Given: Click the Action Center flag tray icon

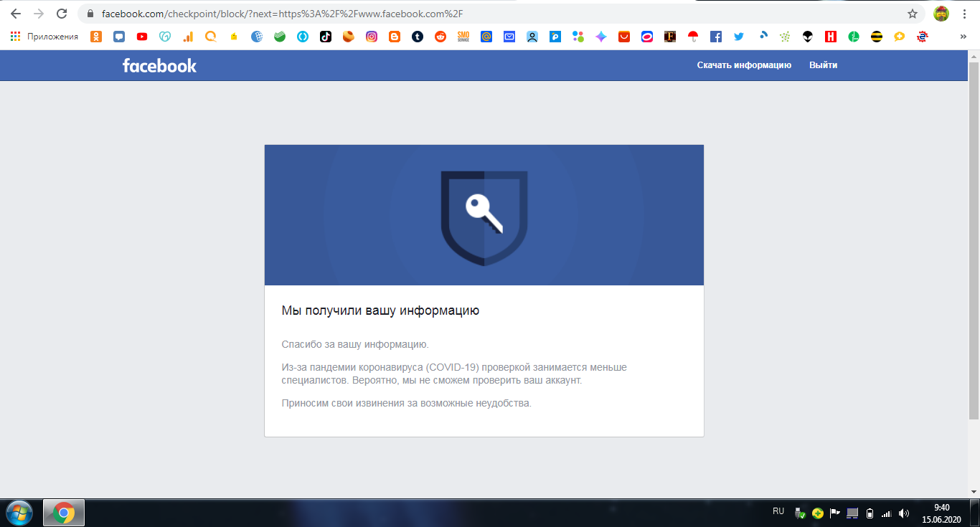Looking at the screenshot, I should pyautogui.click(x=835, y=513).
